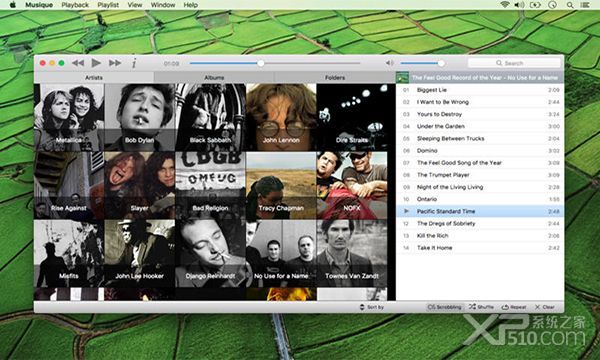Toggle Shuffle mode
Viewport: 600px width, 360px height.
481,307
